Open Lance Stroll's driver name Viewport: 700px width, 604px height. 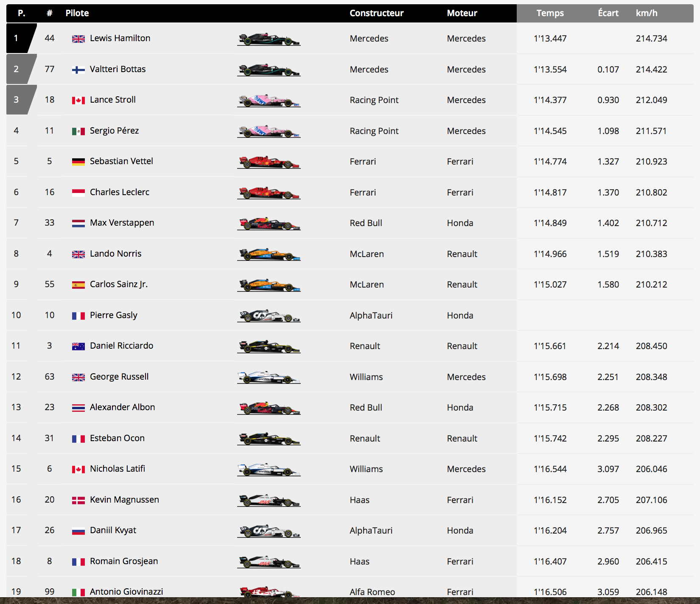pos(113,100)
